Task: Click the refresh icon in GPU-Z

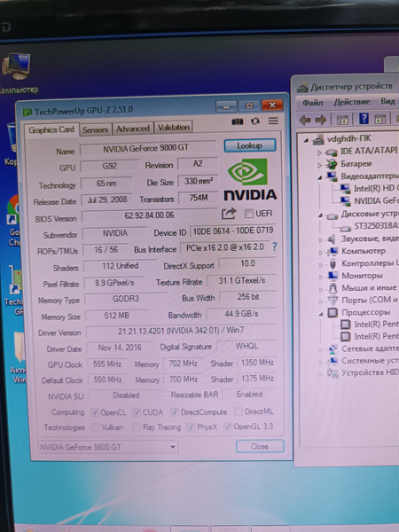Action: coord(255,121)
